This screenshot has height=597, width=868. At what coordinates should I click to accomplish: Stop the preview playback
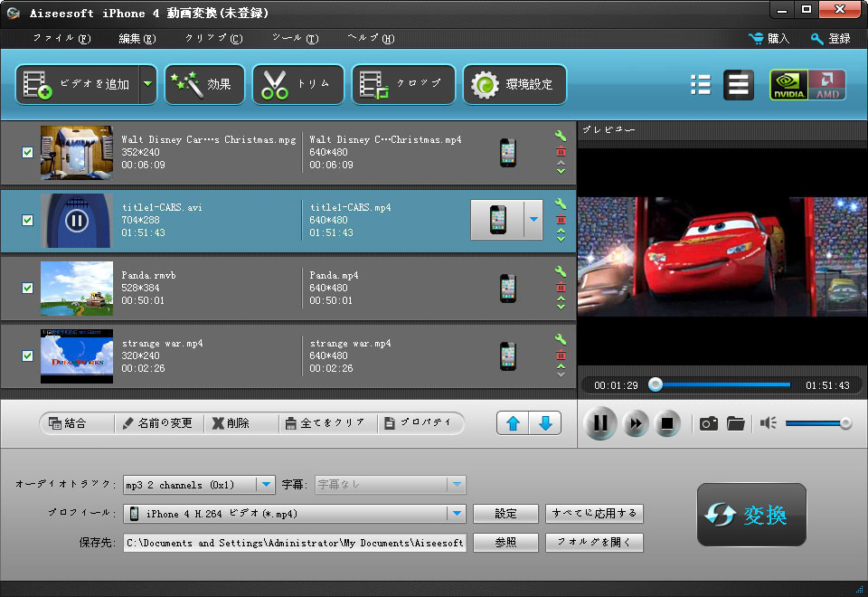(x=667, y=423)
